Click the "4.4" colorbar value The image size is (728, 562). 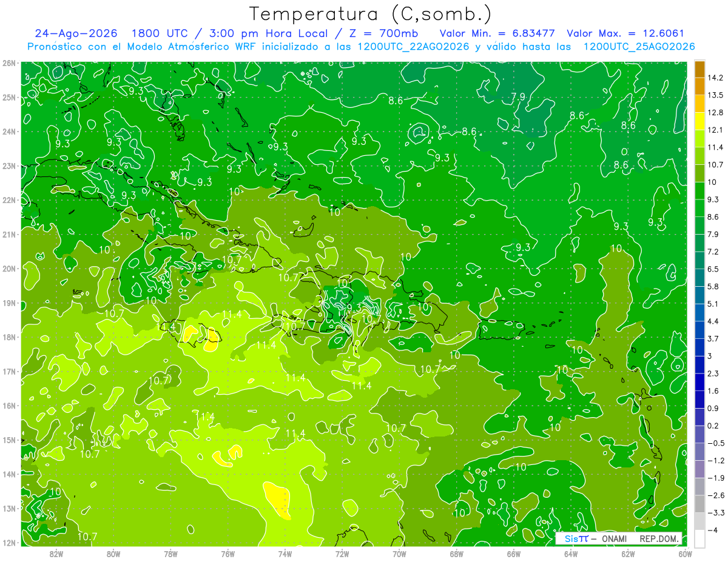pos(713,321)
